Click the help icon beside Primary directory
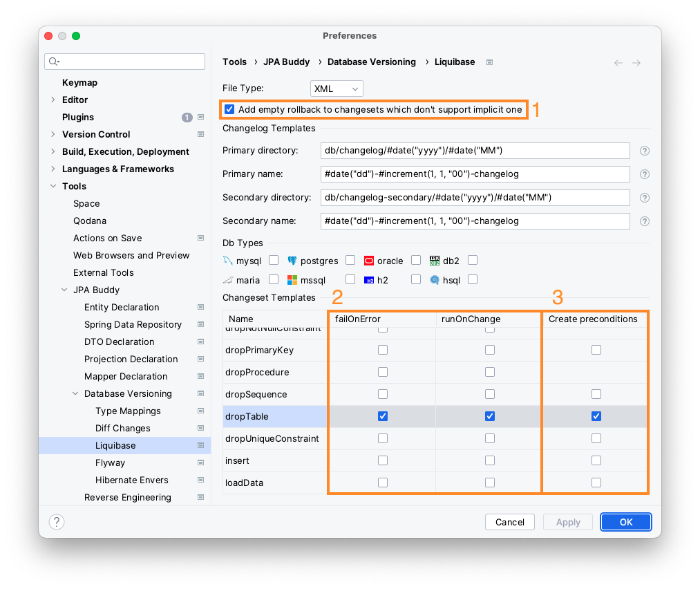Screen dimensions: 700x589 click(x=644, y=151)
